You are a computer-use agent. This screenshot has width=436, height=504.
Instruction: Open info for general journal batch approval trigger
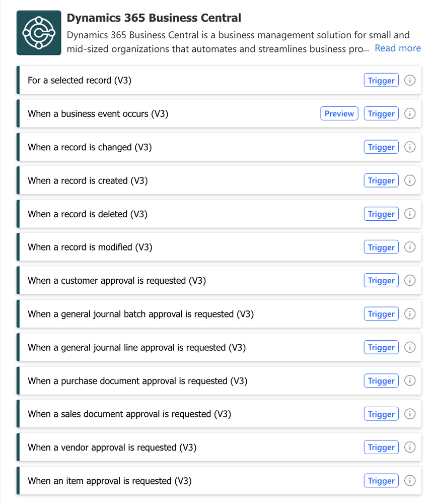coord(410,313)
